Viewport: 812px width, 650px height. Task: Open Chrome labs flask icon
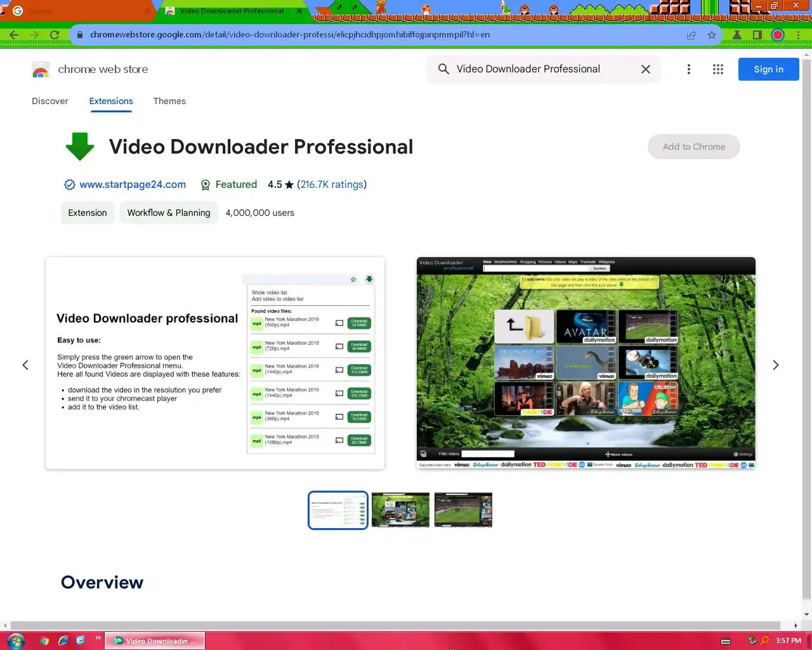[x=737, y=35]
